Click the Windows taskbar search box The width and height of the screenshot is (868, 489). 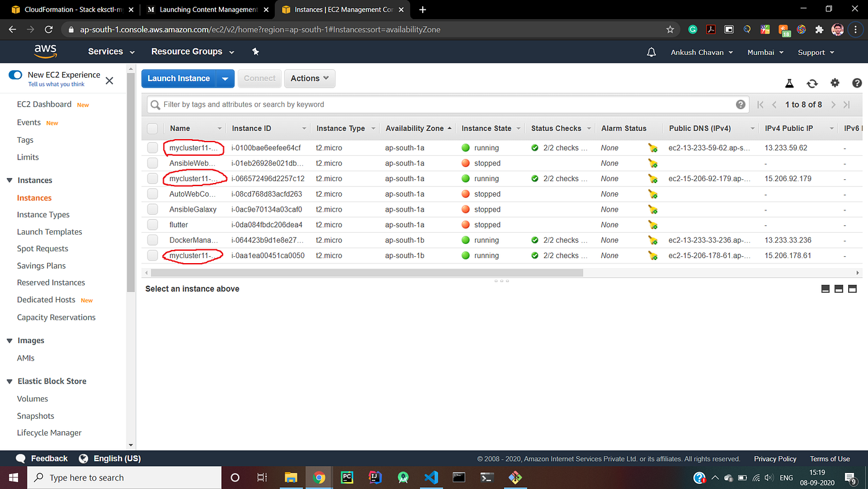(x=124, y=477)
